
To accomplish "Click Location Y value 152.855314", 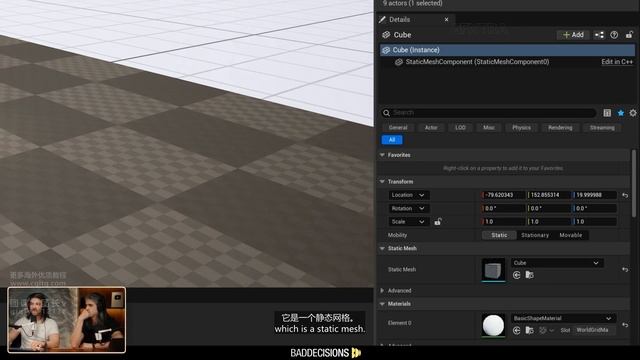I will point(549,195).
